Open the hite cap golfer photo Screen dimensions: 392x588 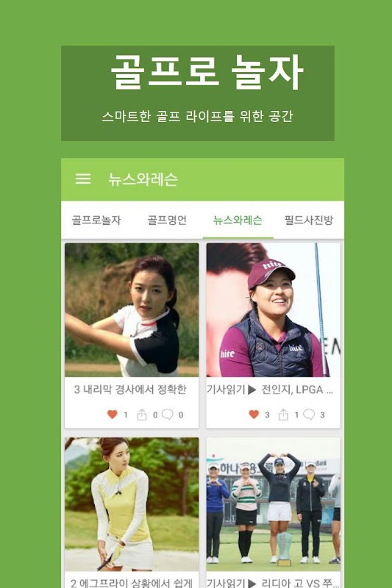coord(273,309)
